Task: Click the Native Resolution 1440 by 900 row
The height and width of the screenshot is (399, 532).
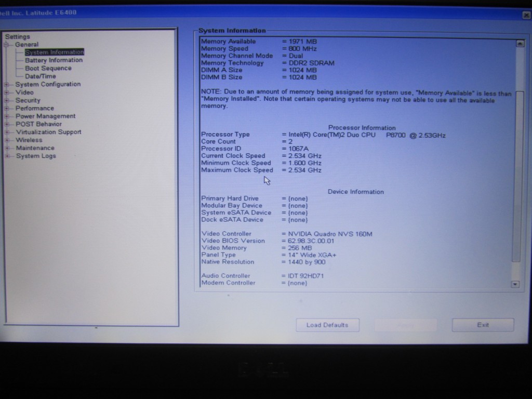Action: [263, 262]
